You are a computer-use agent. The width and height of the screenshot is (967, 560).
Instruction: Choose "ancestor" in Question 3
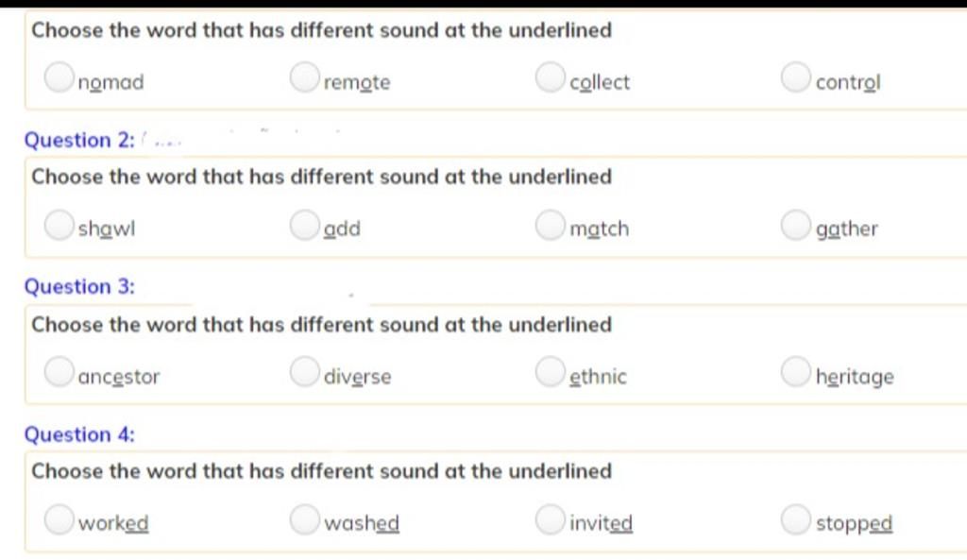(59, 372)
